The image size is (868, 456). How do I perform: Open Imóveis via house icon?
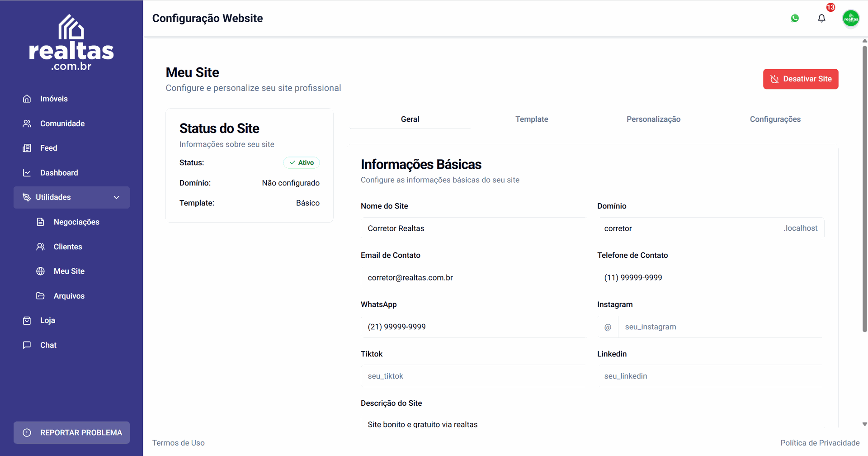[x=27, y=99]
